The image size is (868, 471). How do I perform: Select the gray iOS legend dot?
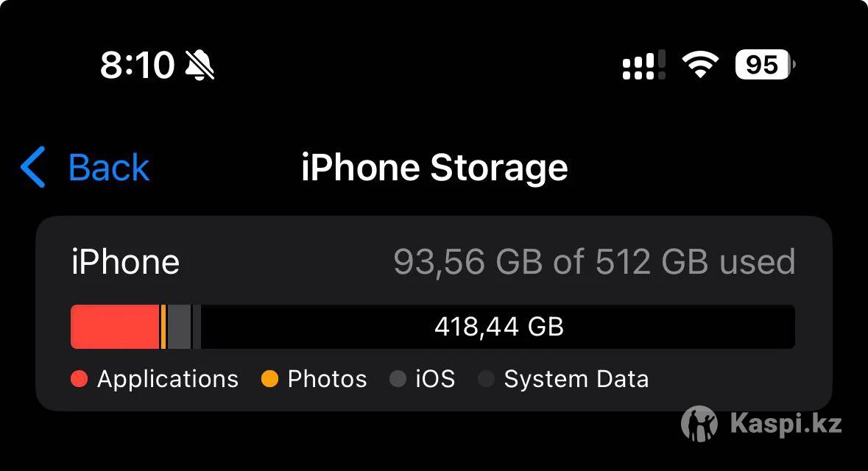[x=398, y=379]
